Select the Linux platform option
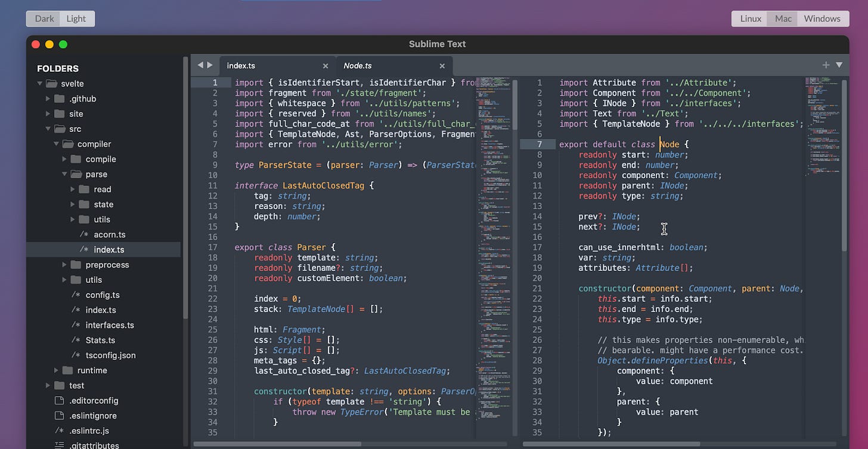The width and height of the screenshot is (868, 449). pos(751,18)
